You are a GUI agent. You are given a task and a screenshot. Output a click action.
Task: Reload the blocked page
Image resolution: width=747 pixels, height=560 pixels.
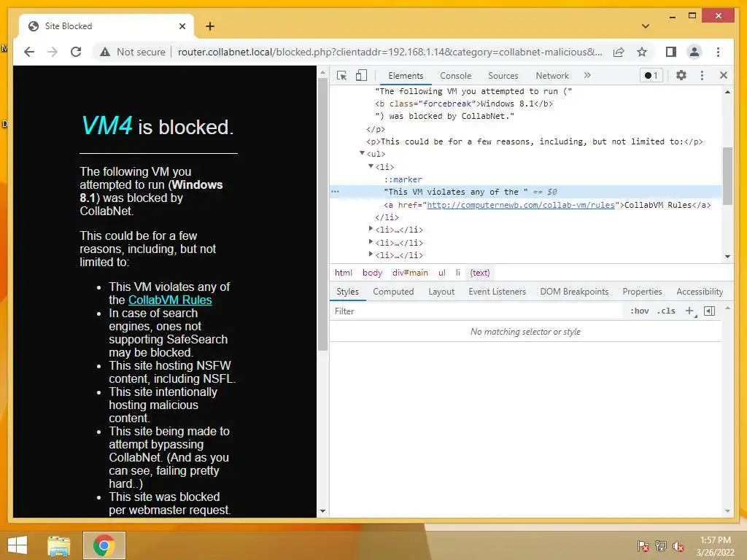click(x=76, y=52)
